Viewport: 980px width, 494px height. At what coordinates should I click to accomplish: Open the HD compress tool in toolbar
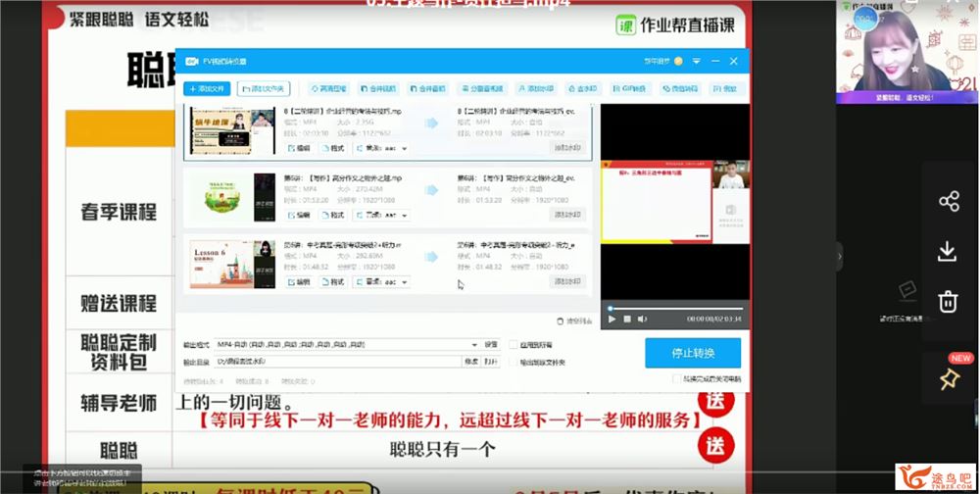(328, 89)
